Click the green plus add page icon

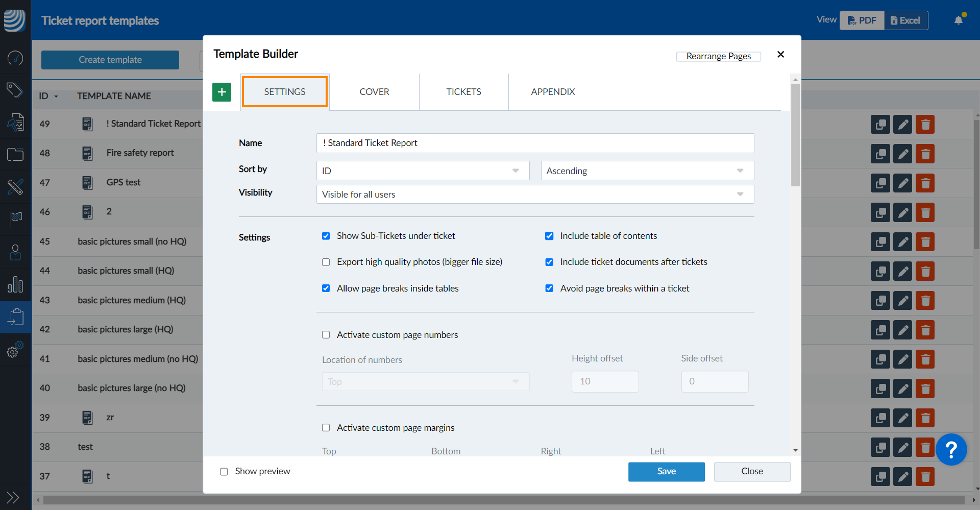tap(222, 92)
